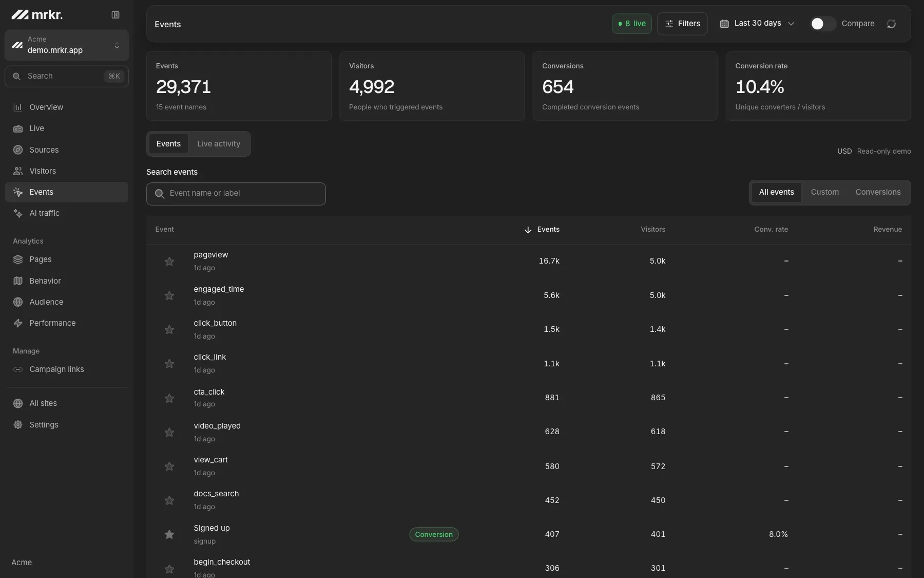The image size is (924, 578).
Task: Click the 8 live indicator badge
Action: tap(632, 24)
